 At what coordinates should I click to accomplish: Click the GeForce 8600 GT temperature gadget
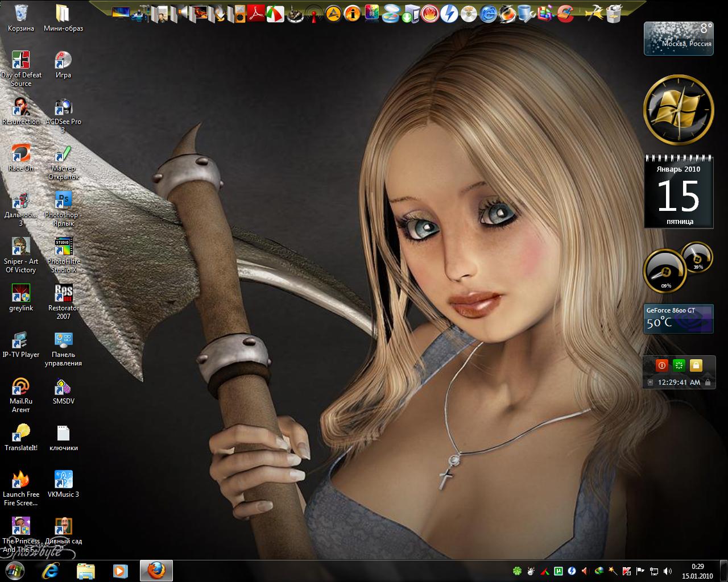tap(679, 319)
